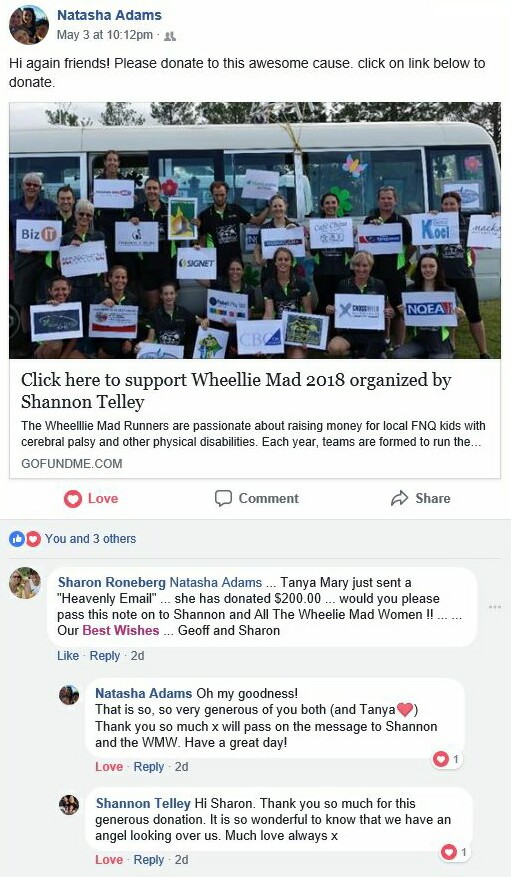
Task: Open Natasha Adams' profile picture at post top
Action: tap(29, 25)
